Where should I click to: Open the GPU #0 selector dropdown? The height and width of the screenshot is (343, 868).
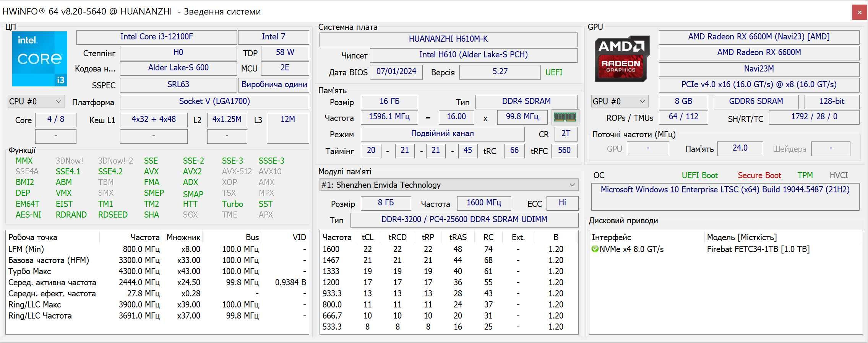tap(620, 101)
